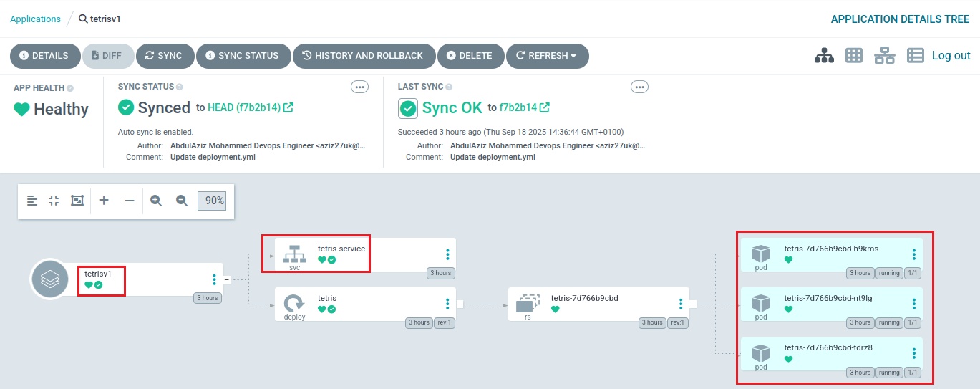
Task: Collapse children of the tetris deployment node
Action: coord(460,304)
